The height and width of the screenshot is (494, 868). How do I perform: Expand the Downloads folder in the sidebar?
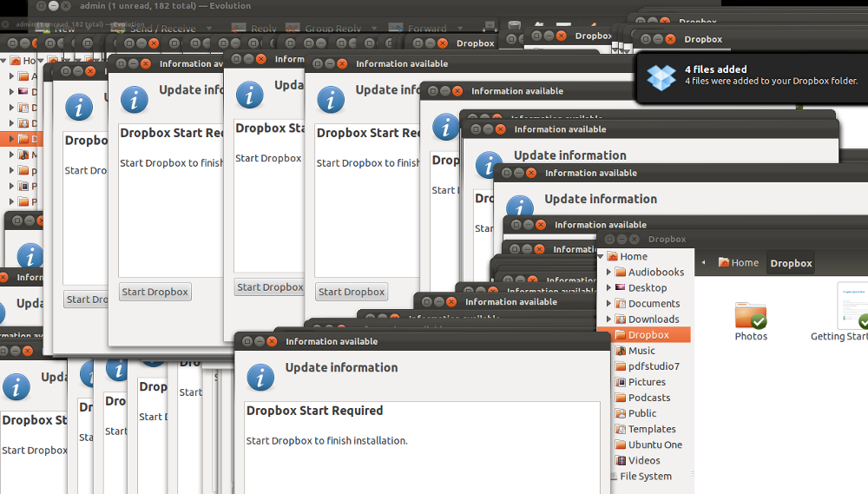609,319
